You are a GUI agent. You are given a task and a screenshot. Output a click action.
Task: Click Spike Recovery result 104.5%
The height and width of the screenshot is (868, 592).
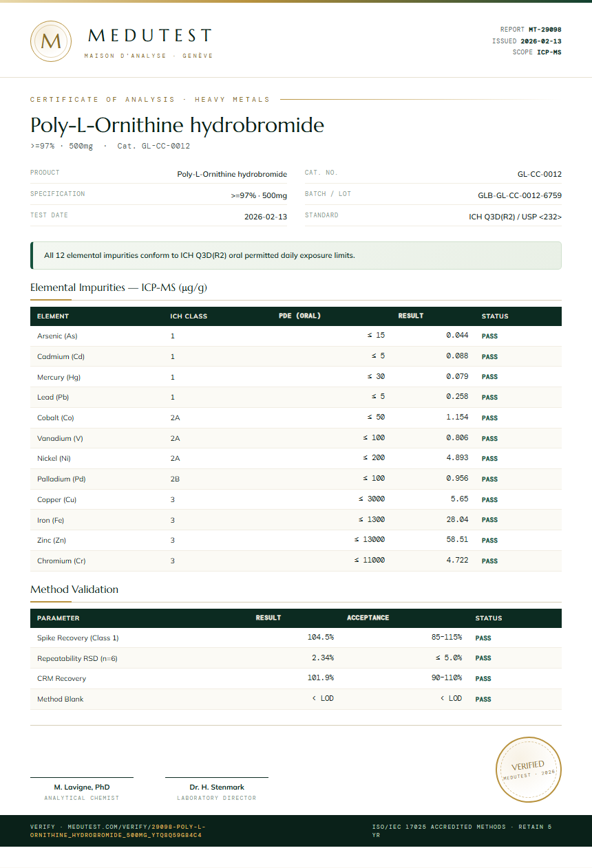pos(320,638)
